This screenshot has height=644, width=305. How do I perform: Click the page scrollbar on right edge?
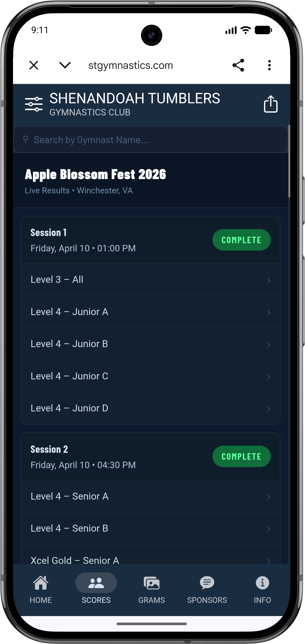289,162
